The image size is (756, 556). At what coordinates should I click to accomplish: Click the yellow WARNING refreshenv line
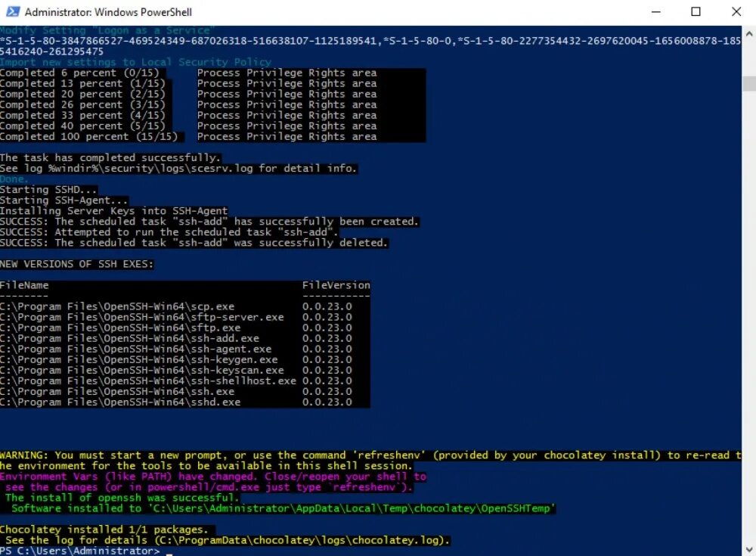pos(370,455)
